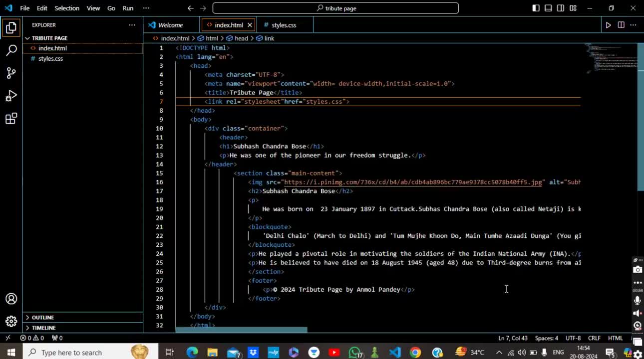Collapse the TRIBUTE PAGE folder section
This screenshot has width=644, height=359.
[x=83, y=38]
